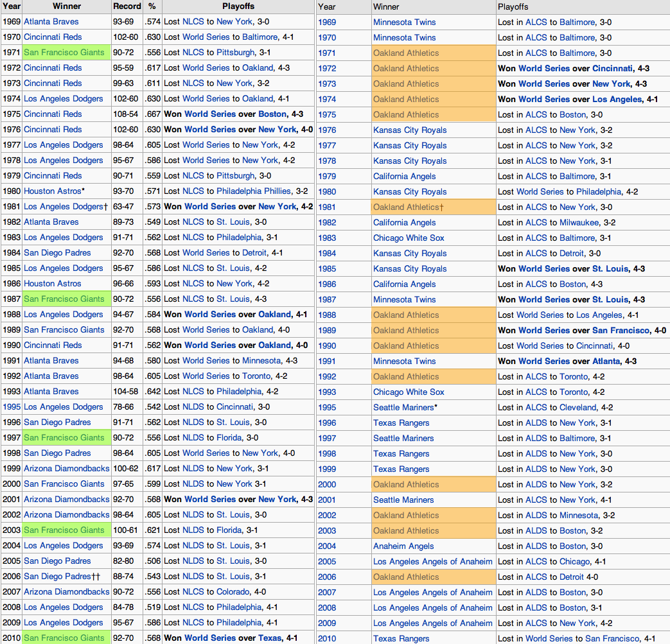Click Seattle Mariners in 1995 row
The image size is (670, 644).
pyautogui.click(x=403, y=408)
